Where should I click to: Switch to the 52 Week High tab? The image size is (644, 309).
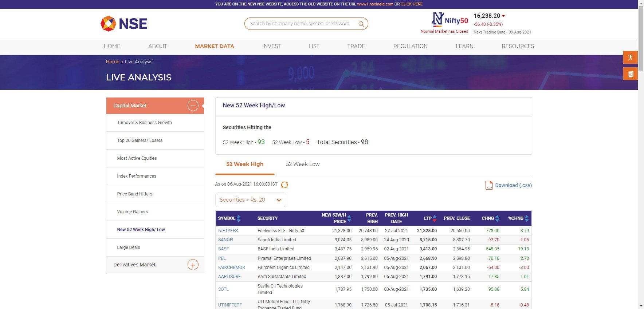click(245, 164)
